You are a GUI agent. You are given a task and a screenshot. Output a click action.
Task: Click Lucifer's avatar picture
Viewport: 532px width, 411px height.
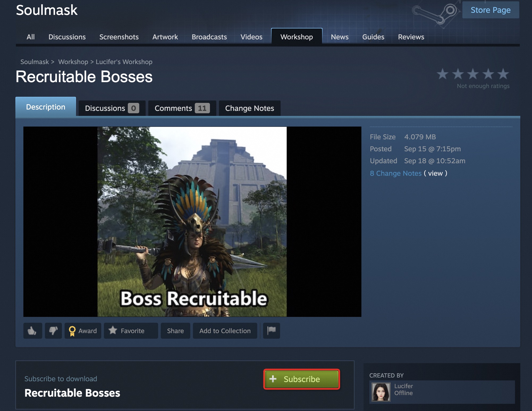pos(381,392)
